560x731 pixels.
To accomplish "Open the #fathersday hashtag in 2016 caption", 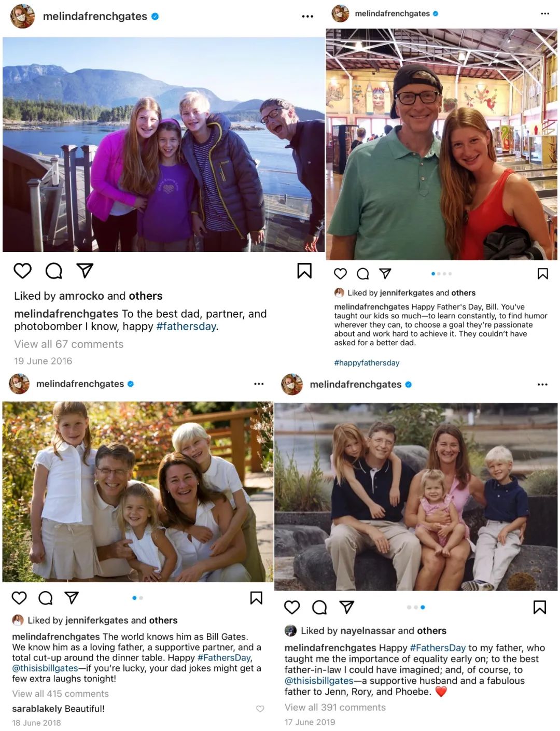I will [x=186, y=327].
